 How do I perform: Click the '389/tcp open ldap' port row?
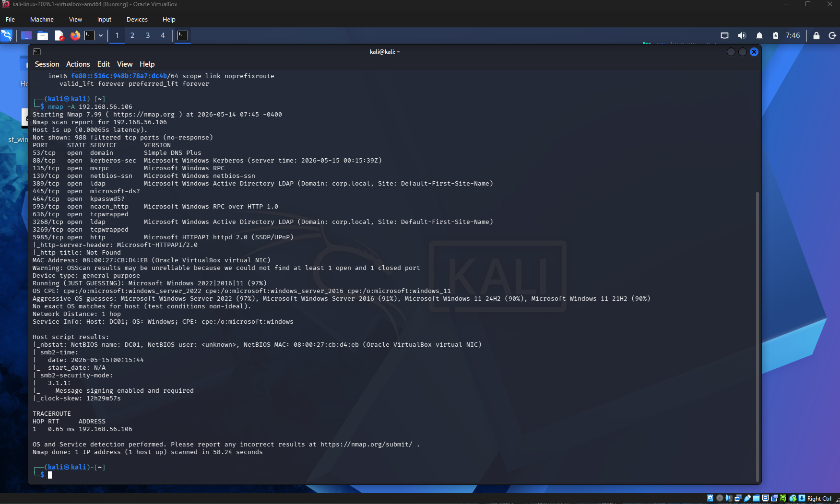pos(263,184)
